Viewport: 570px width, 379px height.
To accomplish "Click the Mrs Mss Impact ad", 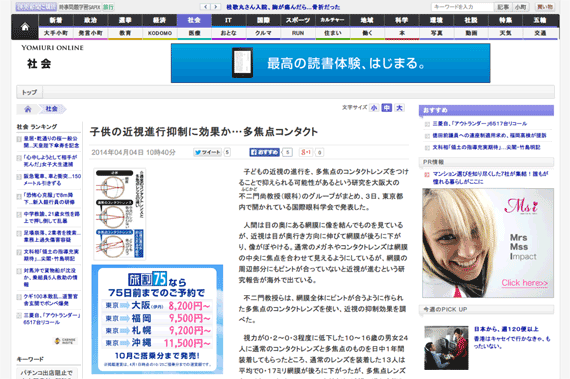I will pos(488,243).
